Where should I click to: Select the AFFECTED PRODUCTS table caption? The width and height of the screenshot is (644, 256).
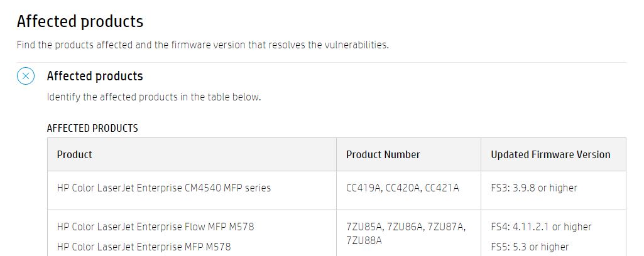coord(92,129)
